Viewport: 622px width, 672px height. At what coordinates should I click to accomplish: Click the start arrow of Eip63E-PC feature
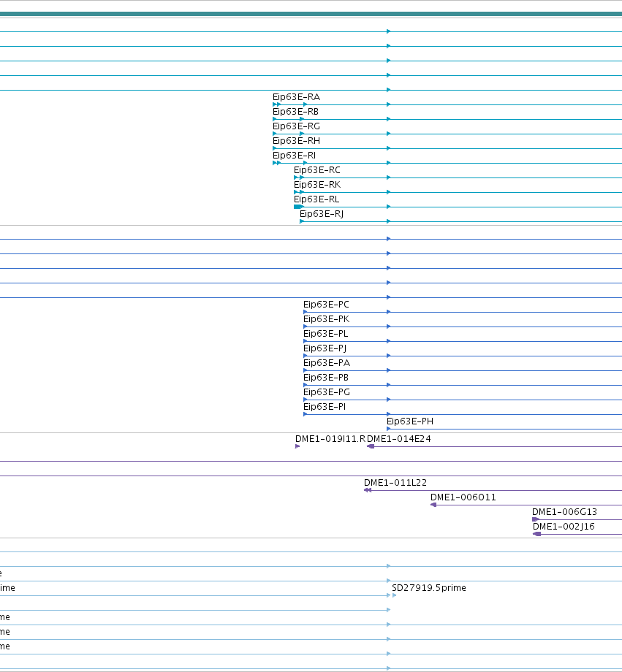[x=305, y=312]
